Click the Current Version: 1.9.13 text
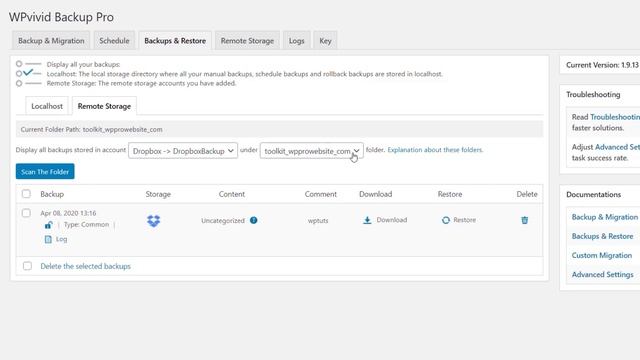The height and width of the screenshot is (360, 640). click(602, 65)
